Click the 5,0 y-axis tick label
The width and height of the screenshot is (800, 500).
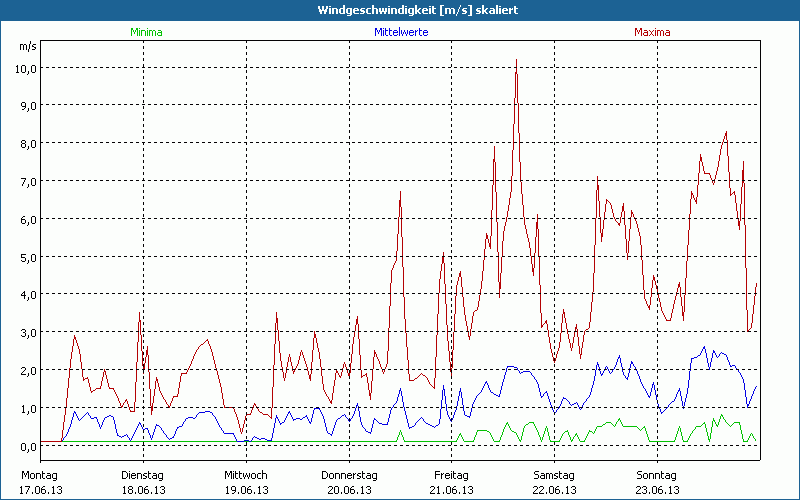click(x=28, y=257)
